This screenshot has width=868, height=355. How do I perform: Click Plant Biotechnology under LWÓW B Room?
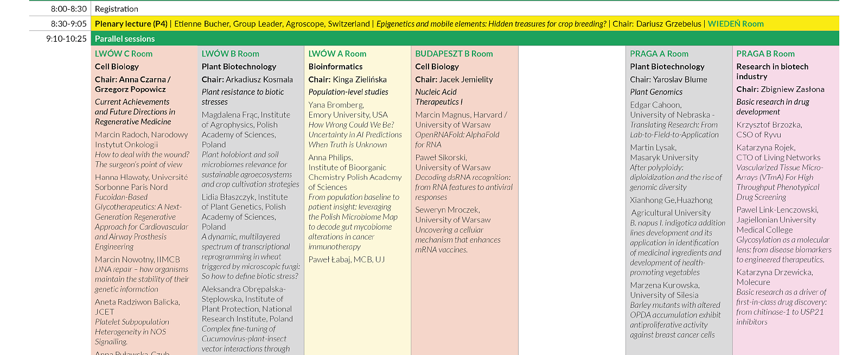coord(239,67)
